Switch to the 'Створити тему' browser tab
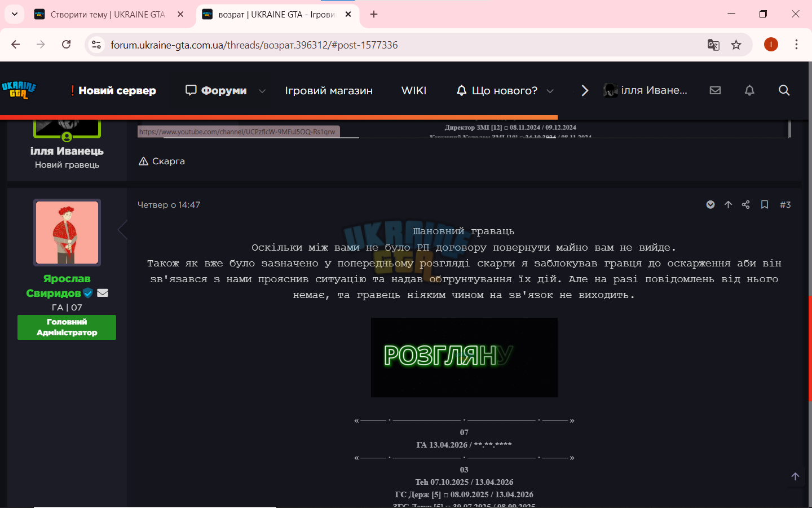Screen dimensions: 812x508 coord(107,15)
